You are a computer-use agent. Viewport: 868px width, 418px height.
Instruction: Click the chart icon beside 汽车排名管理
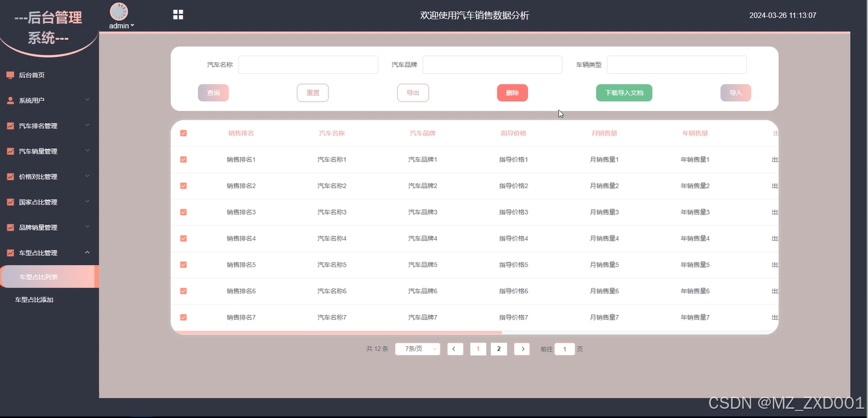click(10, 126)
